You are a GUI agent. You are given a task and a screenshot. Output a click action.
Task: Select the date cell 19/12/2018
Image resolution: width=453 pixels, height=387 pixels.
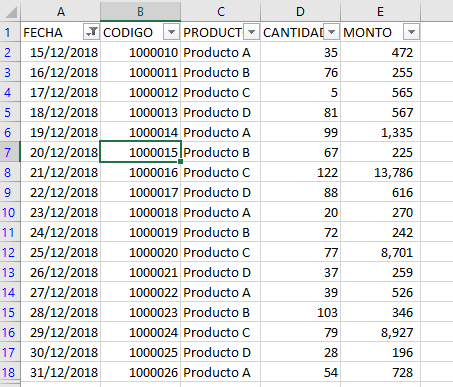point(60,132)
